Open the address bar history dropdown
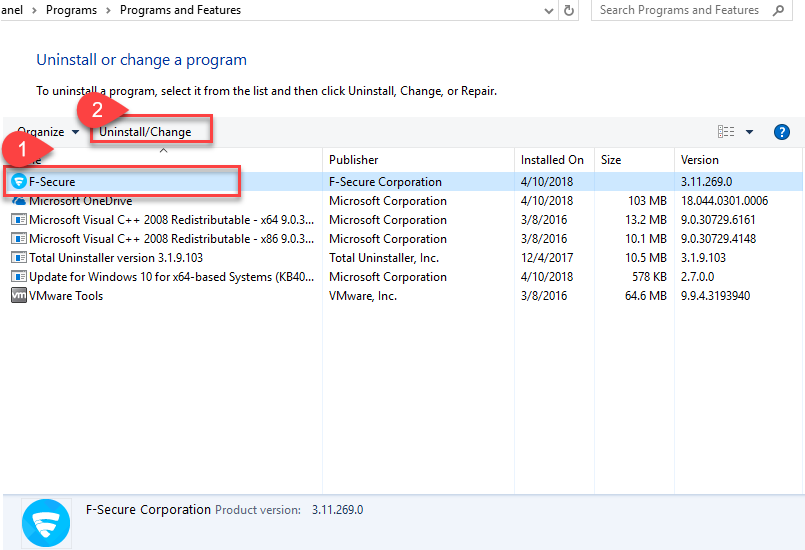 [x=549, y=10]
